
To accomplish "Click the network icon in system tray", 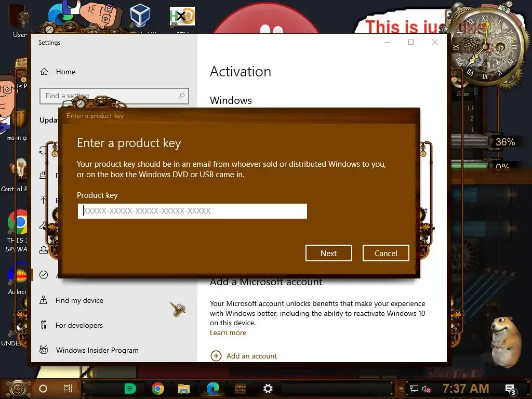I will click(414, 389).
